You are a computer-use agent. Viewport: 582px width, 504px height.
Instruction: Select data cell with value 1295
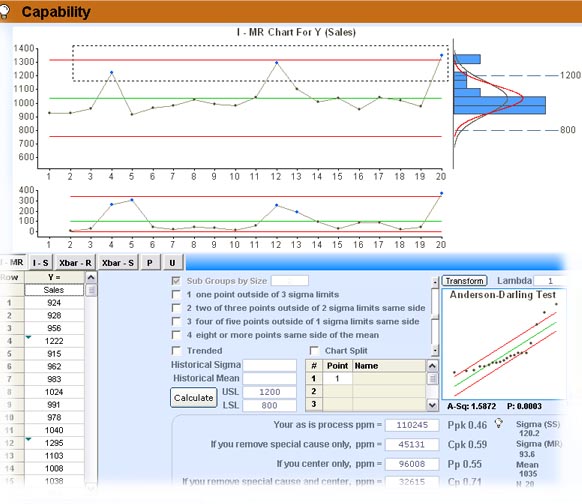pos(54,443)
